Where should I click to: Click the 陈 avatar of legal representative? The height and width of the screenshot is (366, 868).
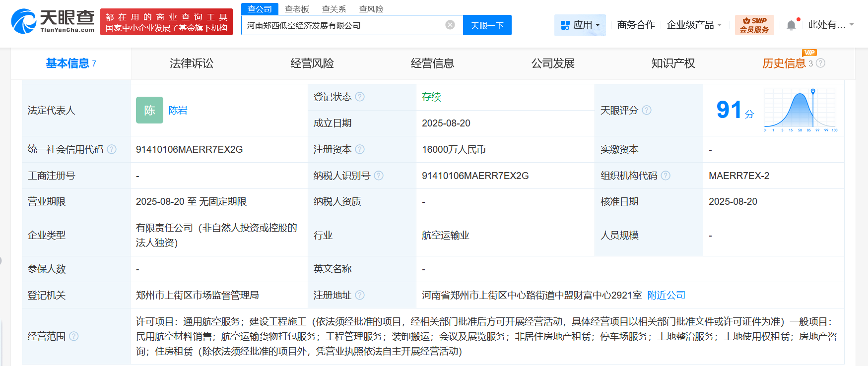tap(149, 110)
